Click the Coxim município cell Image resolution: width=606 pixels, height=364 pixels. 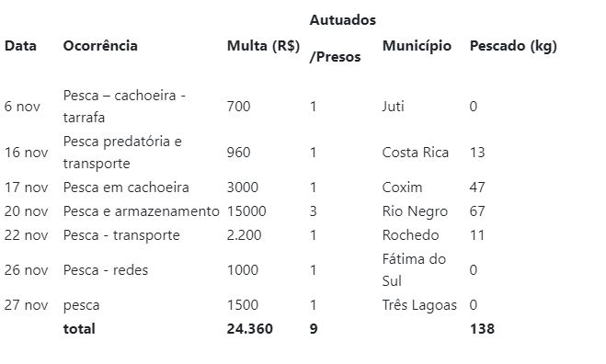pos(402,188)
